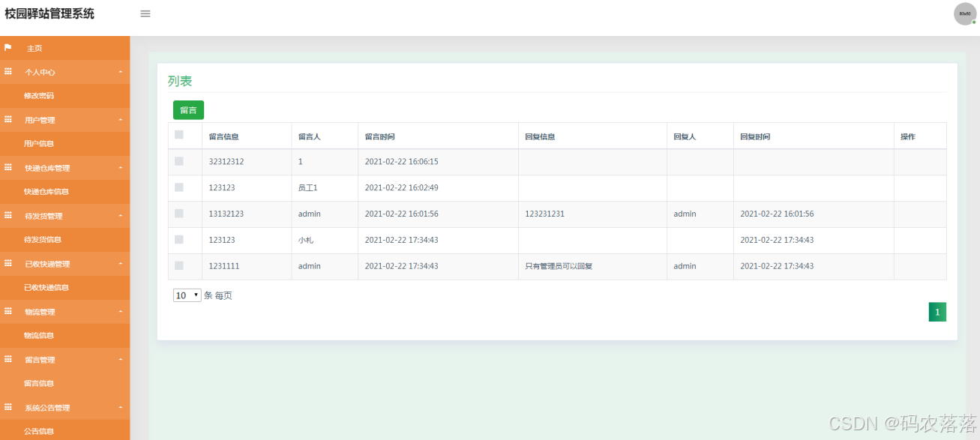This screenshot has height=440, width=980.
Task: Go to 主页 in the sidebar
Action: [x=34, y=48]
